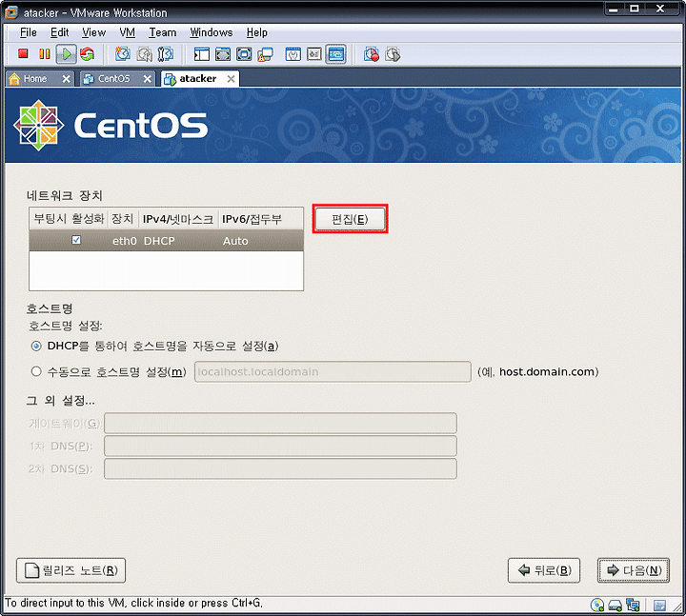Click the Auto value in eth0 row

tap(235, 241)
